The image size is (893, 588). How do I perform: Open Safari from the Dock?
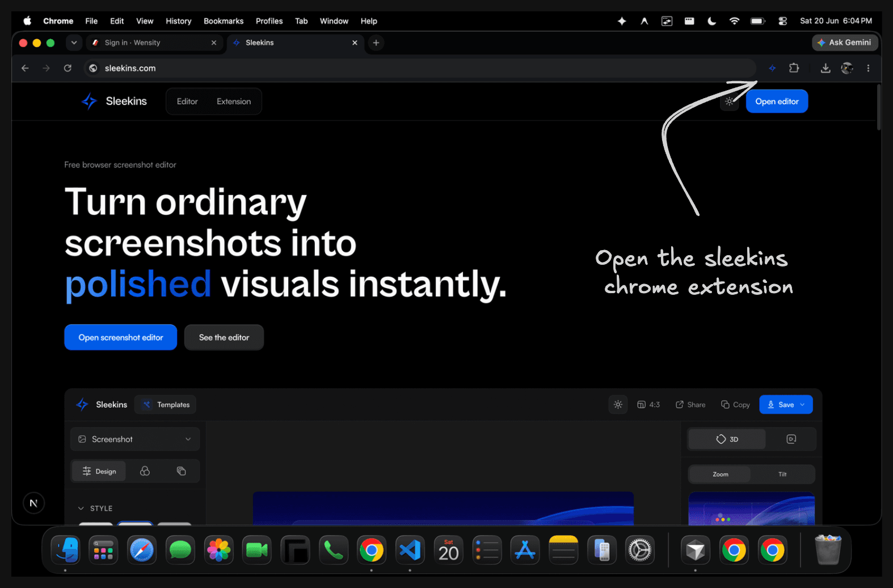pyautogui.click(x=142, y=550)
